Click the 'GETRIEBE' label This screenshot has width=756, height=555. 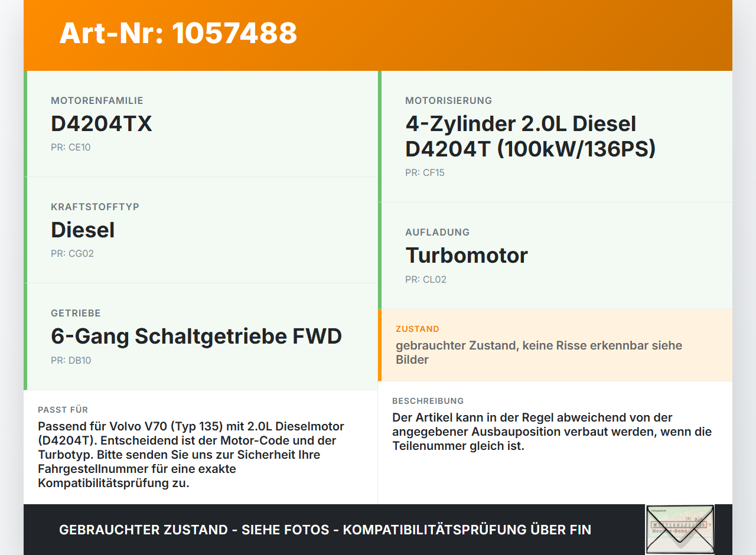76,314
